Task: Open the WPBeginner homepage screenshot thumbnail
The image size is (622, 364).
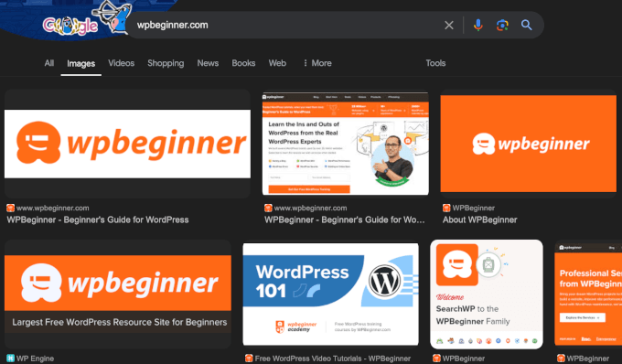Action: click(x=346, y=144)
